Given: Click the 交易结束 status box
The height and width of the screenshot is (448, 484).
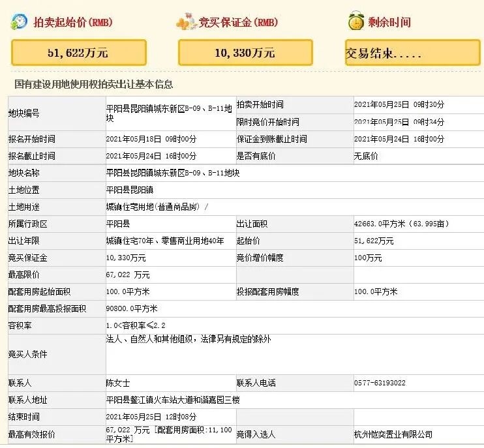Looking at the screenshot, I should coord(413,52).
